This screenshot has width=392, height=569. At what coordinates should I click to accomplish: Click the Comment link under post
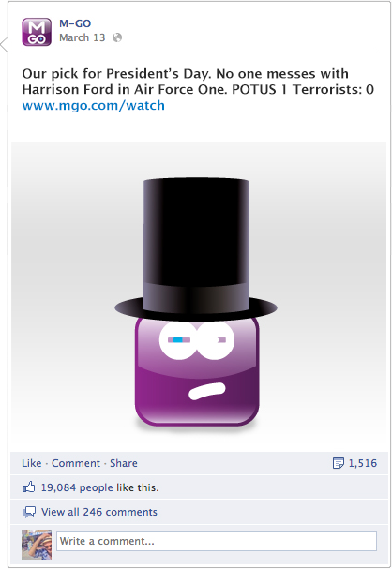pyautogui.click(x=76, y=463)
